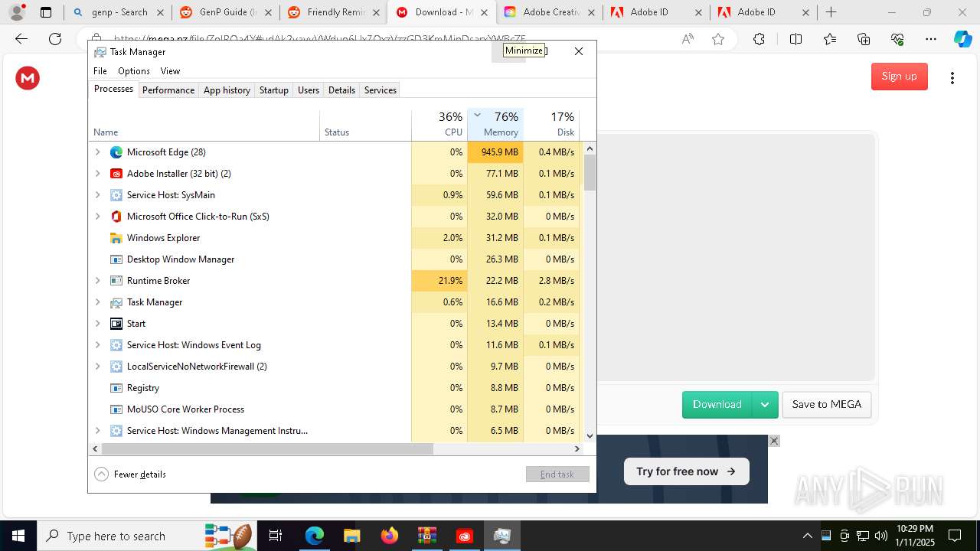Click the Windows Start button

pyautogui.click(x=18, y=536)
